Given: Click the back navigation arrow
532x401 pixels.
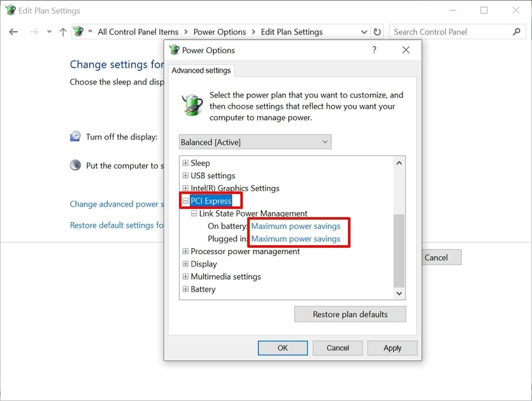Looking at the screenshot, I should point(13,31).
